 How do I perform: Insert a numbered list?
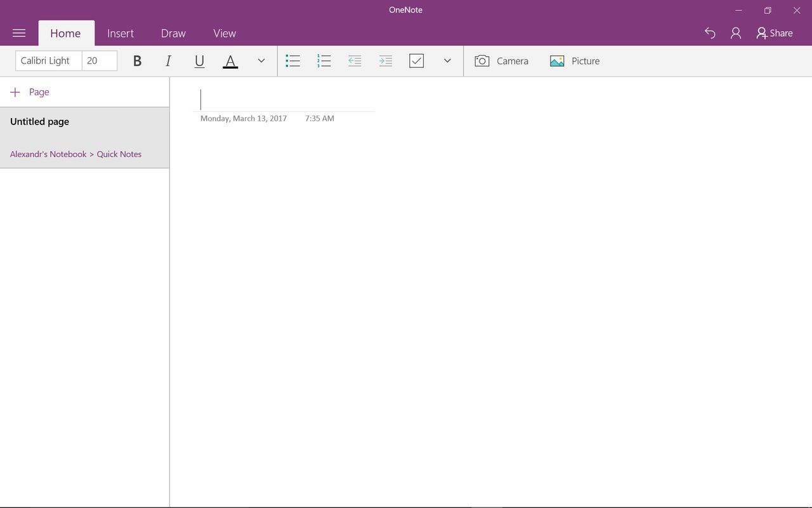pyautogui.click(x=324, y=61)
